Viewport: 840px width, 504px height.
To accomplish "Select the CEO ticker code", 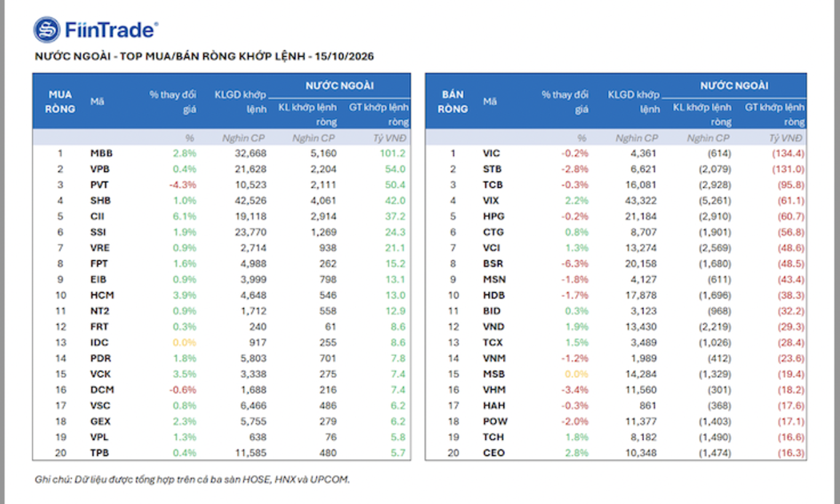I will 494,453.
